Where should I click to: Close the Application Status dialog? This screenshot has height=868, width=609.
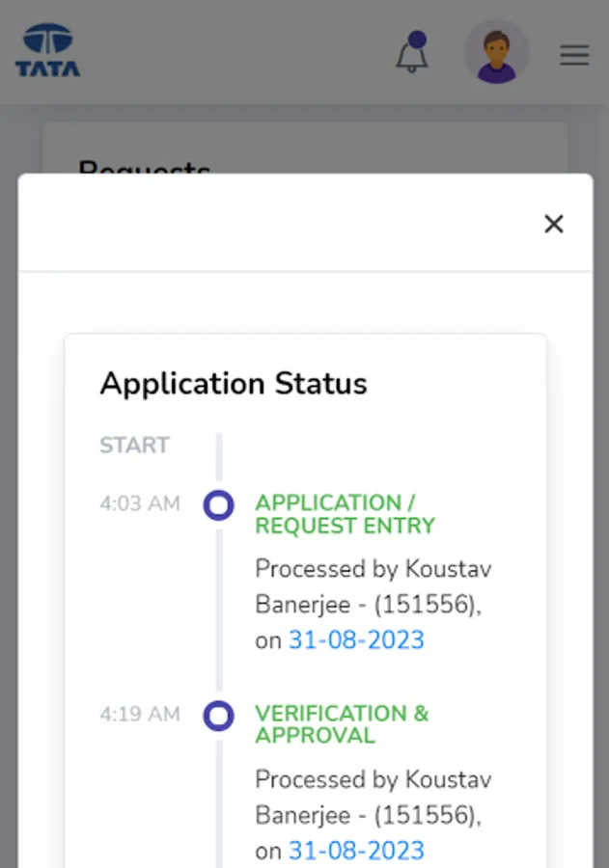[554, 224]
